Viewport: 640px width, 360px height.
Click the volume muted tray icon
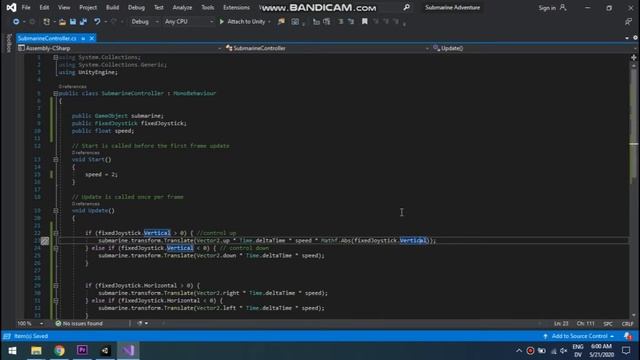[564, 351]
